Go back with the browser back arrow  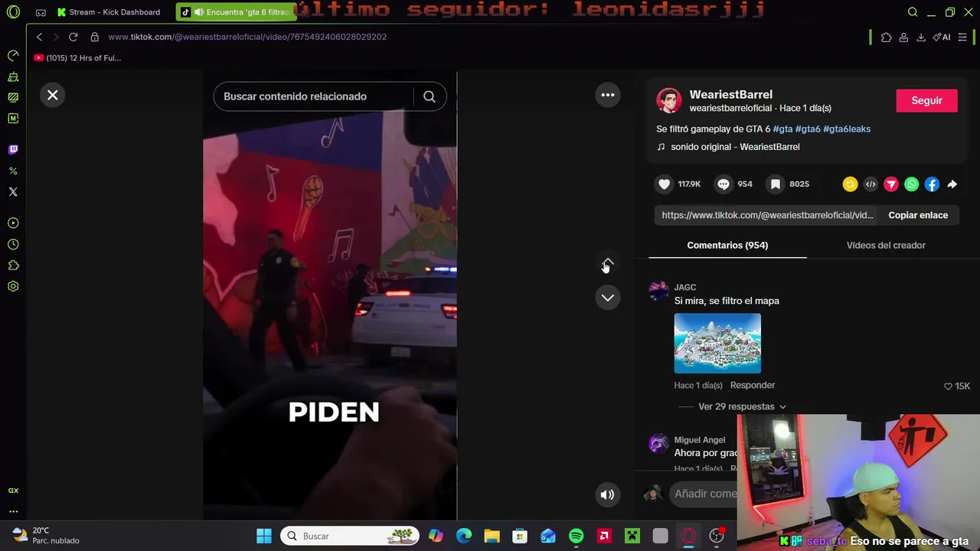tap(40, 37)
